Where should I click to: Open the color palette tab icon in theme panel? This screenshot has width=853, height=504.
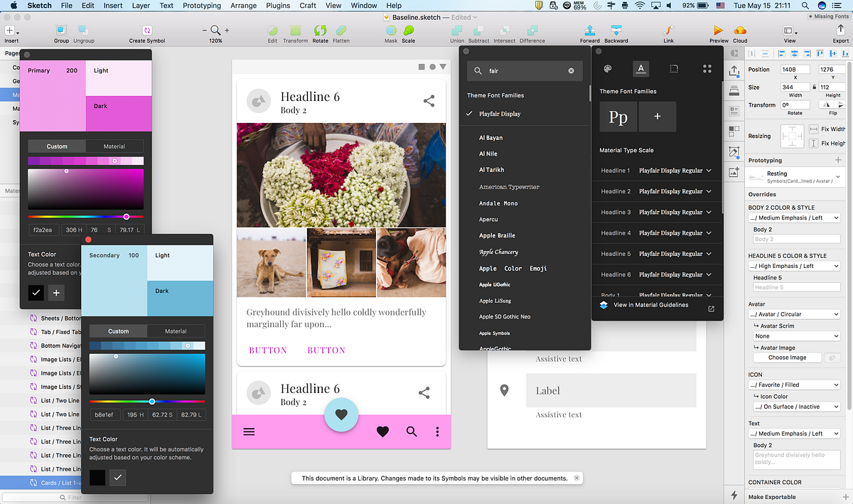pos(608,69)
